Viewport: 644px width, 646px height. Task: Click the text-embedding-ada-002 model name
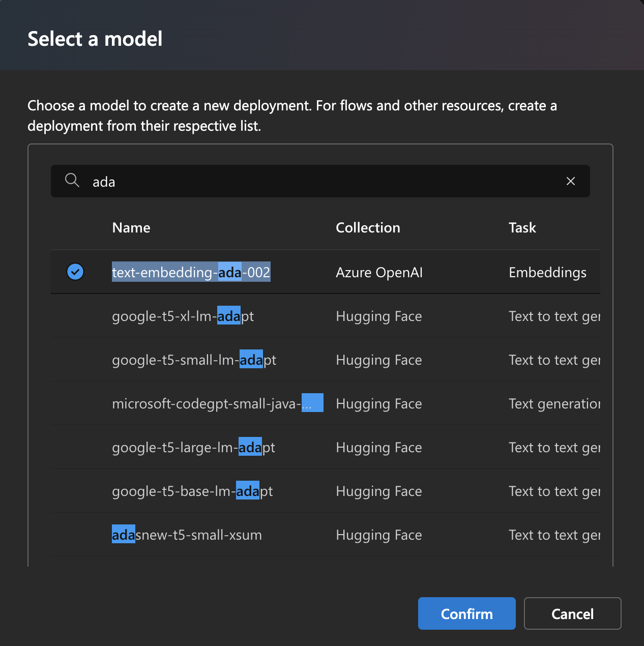pos(191,273)
